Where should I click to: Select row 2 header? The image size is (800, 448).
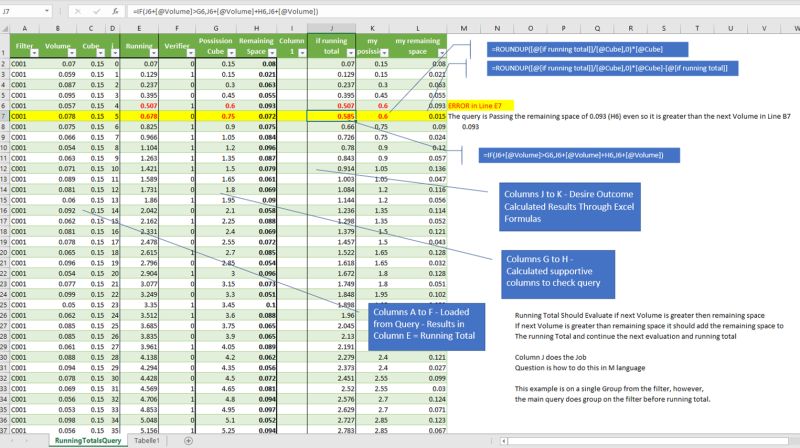(x=5, y=64)
